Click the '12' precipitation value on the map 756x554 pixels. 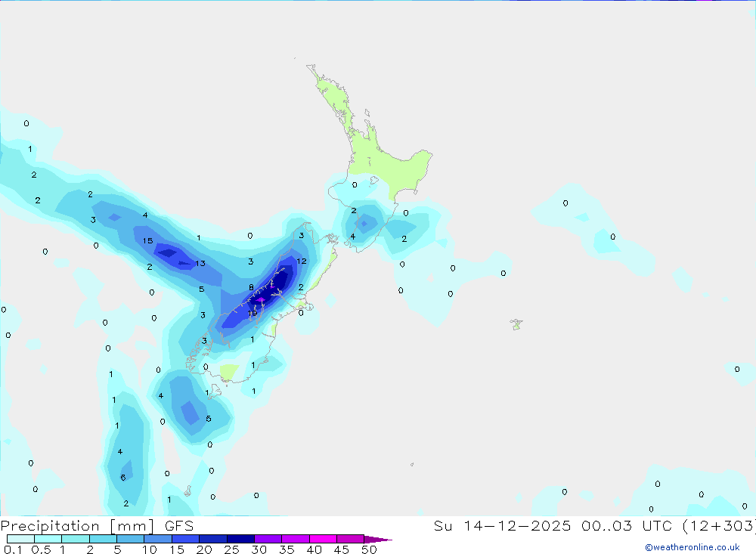302,262
